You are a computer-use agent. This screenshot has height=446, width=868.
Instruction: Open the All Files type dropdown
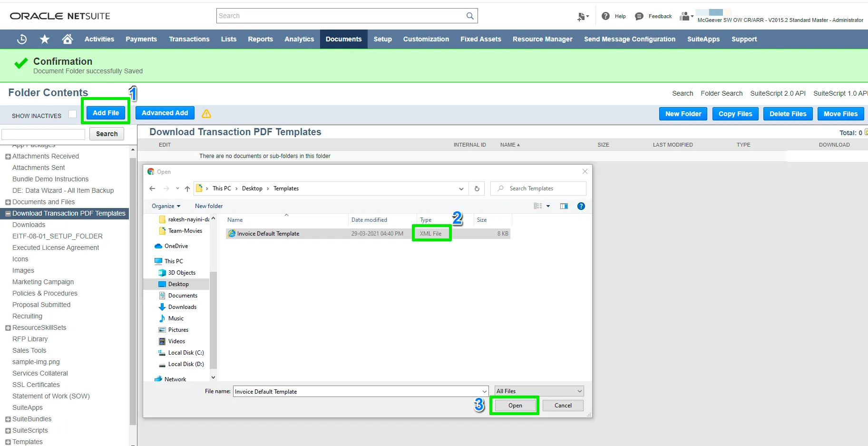point(539,391)
